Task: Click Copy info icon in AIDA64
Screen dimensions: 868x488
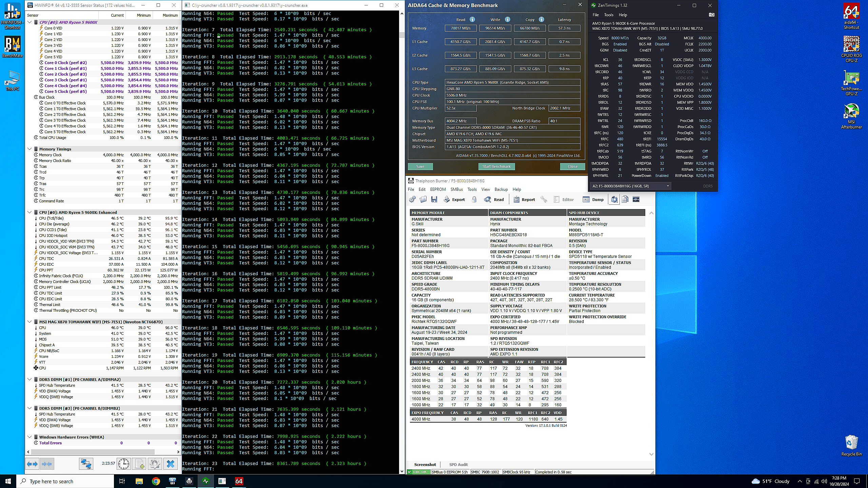Action: pyautogui.click(x=541, y=19)
